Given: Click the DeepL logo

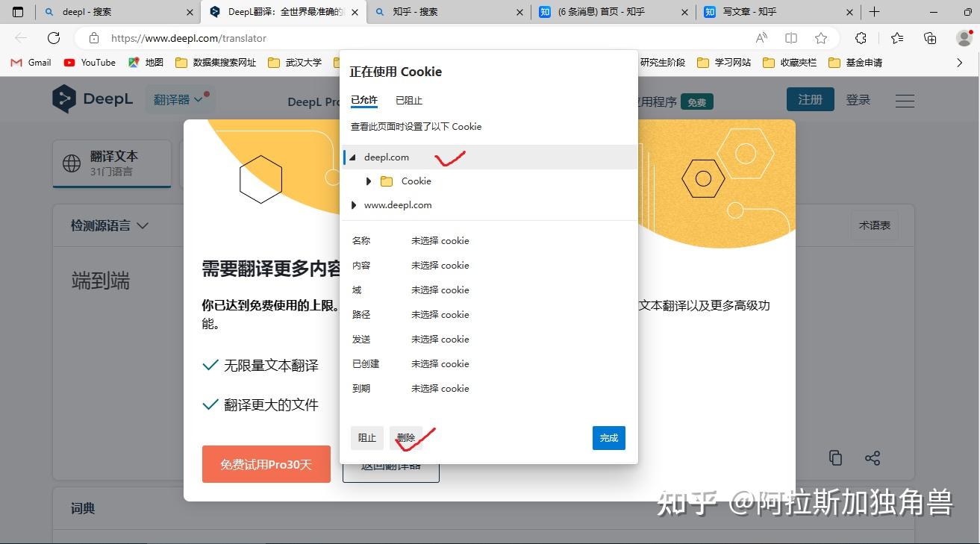Looking at the screenshot, I should tap(93, 99).
